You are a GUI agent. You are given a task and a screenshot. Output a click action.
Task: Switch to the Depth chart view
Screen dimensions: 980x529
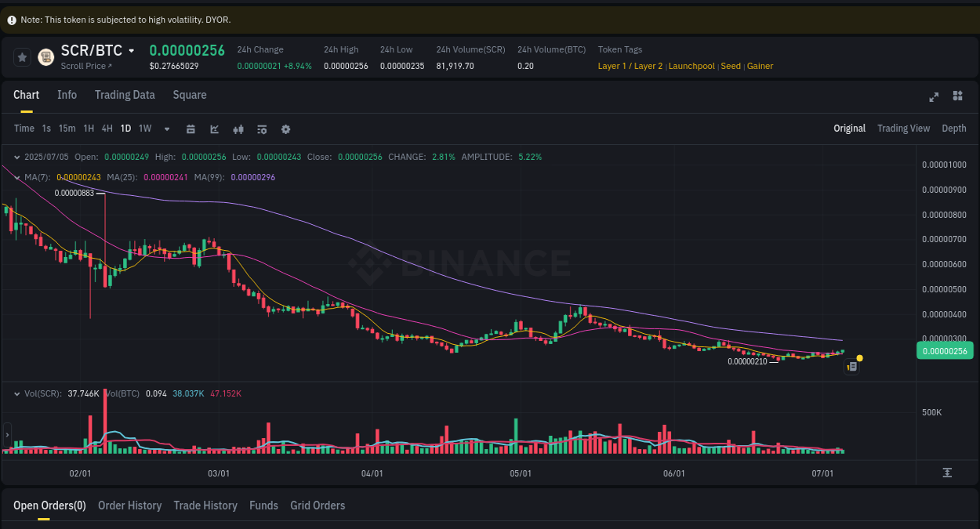(954, 128)
